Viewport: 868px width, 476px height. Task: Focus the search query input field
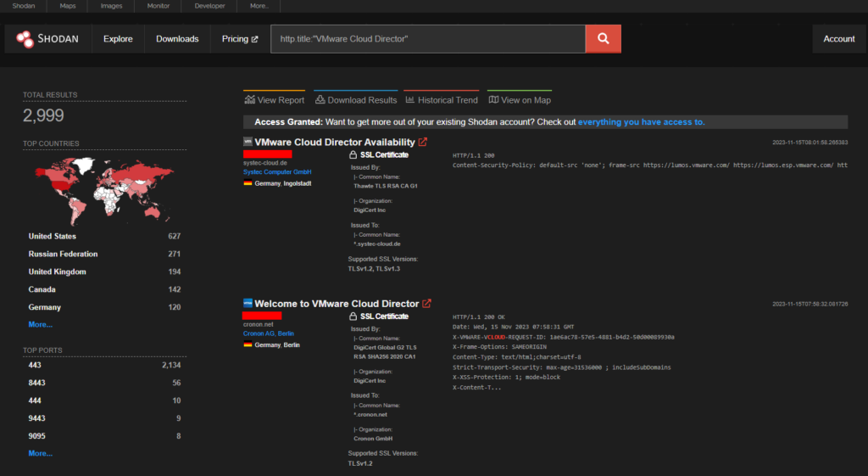click(x=428, y=39)
